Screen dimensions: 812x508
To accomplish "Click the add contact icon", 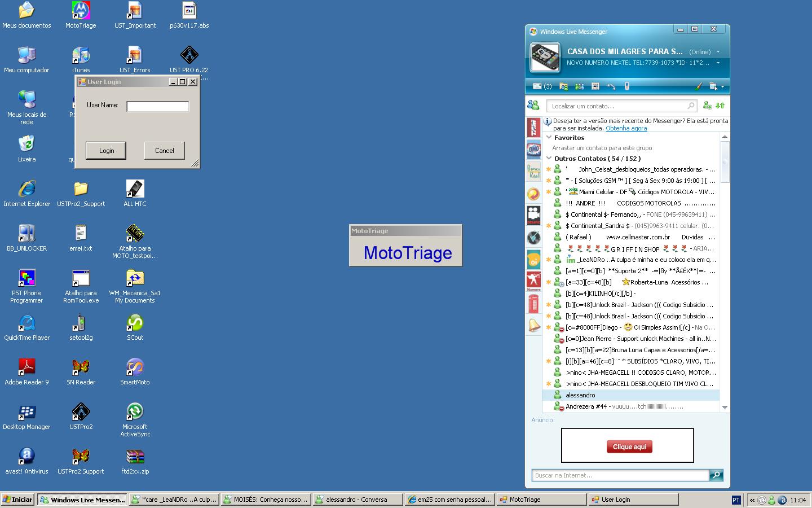I will tap(707, 105).
